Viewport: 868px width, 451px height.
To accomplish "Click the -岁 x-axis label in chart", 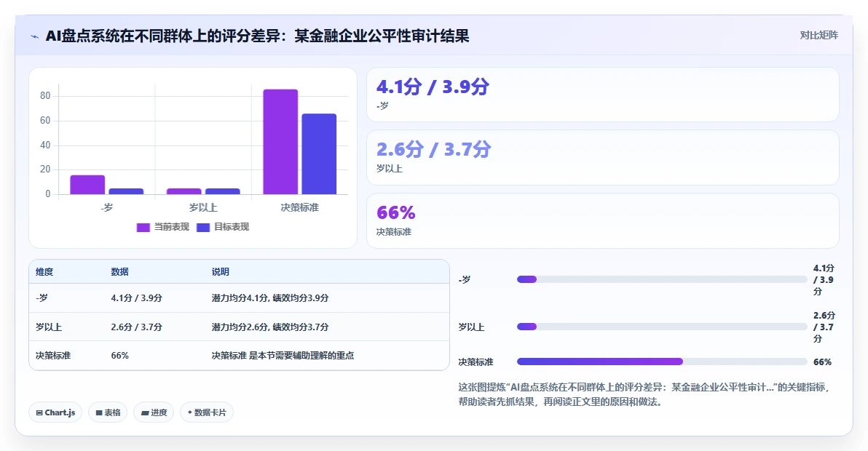I will (x=107, y=208).
